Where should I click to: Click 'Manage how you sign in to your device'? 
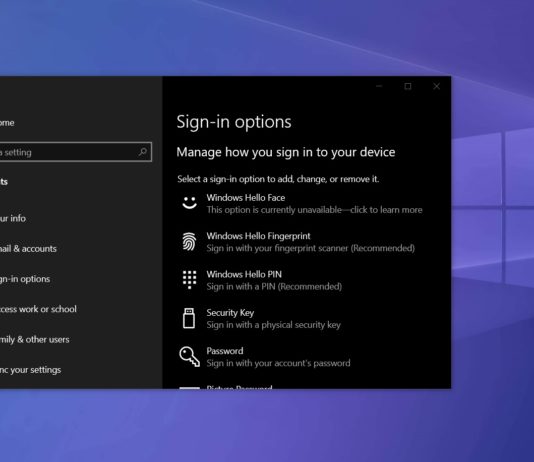click(x=286, y=152)
